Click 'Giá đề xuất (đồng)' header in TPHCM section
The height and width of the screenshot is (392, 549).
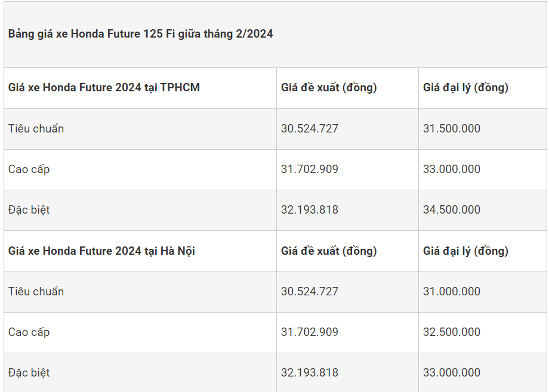click(x=329, y=88)
